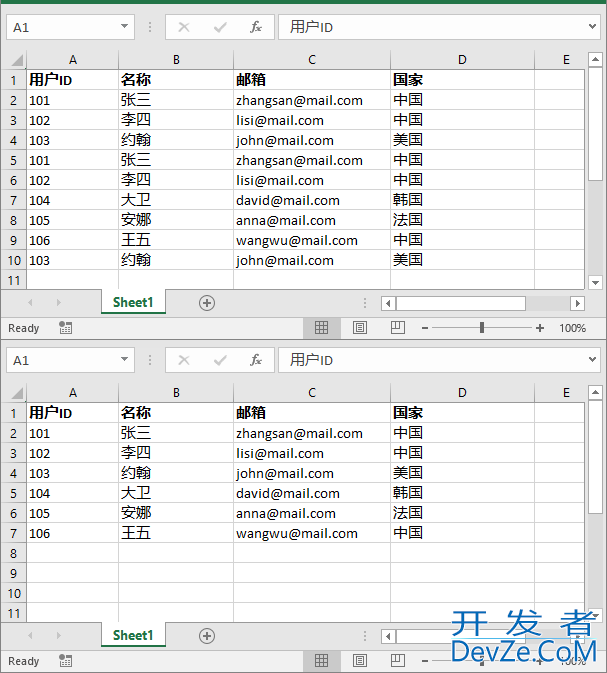
Task: Select row 5 header in bottom sheet
Action: pyautogui.click(x=13, y=494)
